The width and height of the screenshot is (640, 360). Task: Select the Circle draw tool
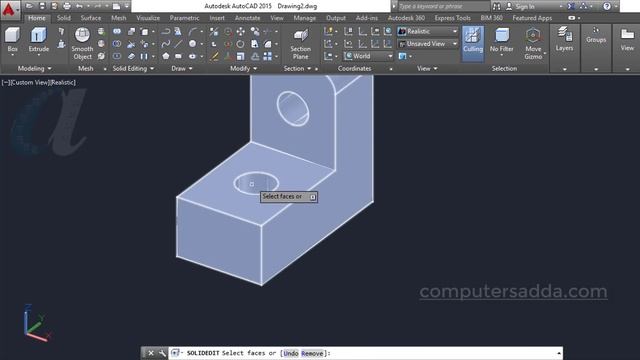pos(192,44)
